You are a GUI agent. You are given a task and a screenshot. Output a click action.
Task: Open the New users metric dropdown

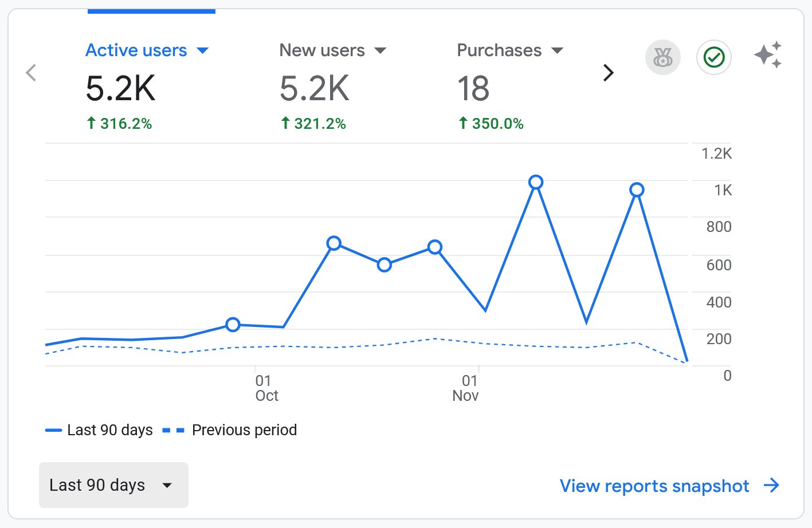[x=380, y=50]
